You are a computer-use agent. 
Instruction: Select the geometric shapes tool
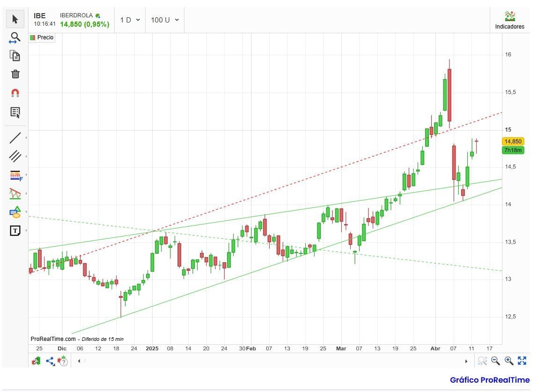click(x=15, y=212)
